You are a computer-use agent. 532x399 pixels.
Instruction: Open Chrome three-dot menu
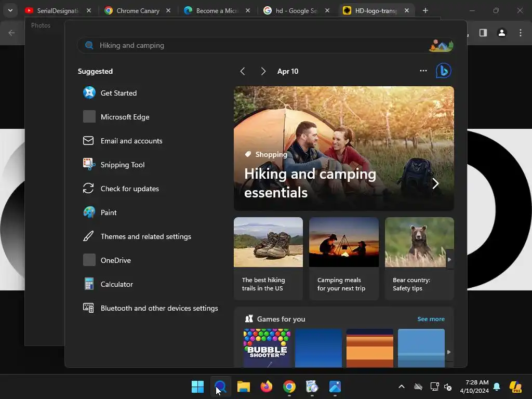(x=521, y=33)
